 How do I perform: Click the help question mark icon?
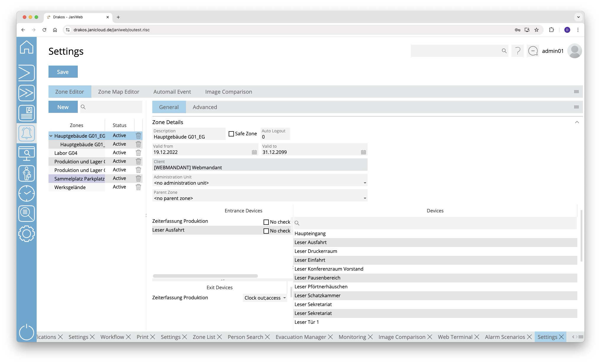(x=517, y=51)
